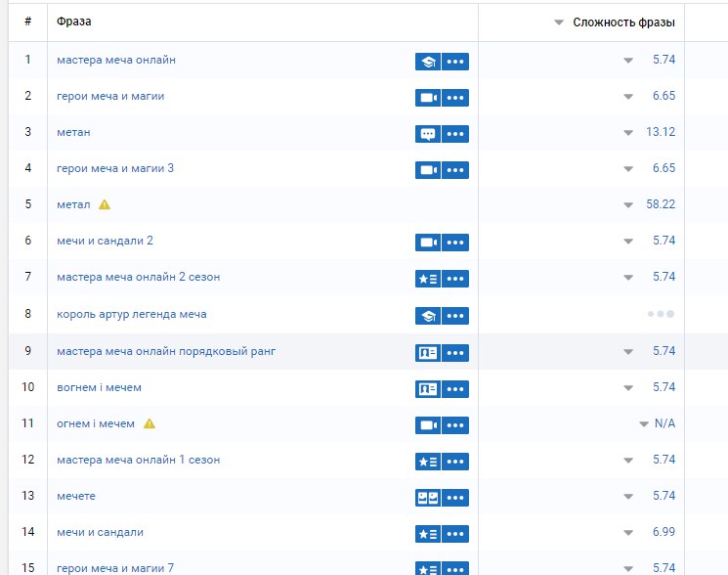Expand the difficulty arrow beside 58.22
Viewport: 728px width, 575px height.
(x=628, y=205)
